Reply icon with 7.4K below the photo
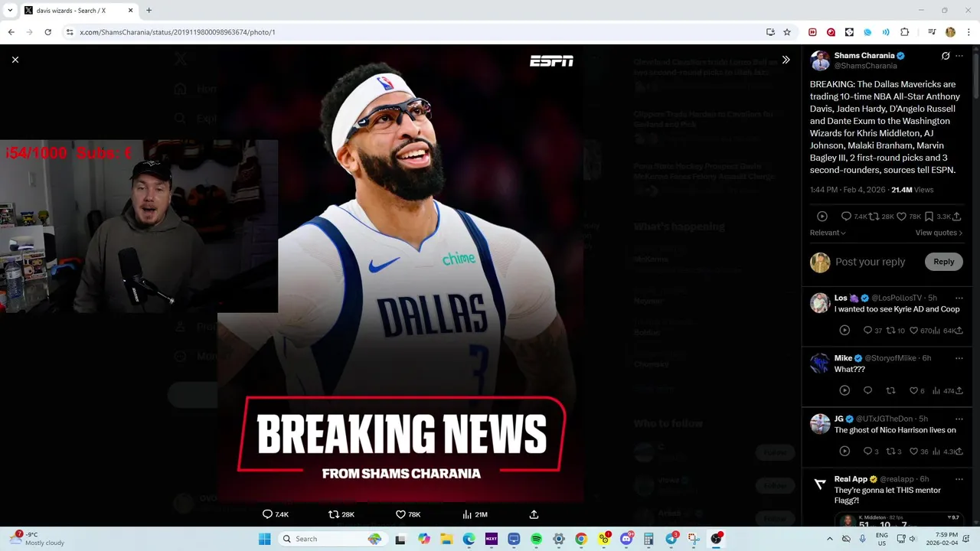 click(267, 514)
